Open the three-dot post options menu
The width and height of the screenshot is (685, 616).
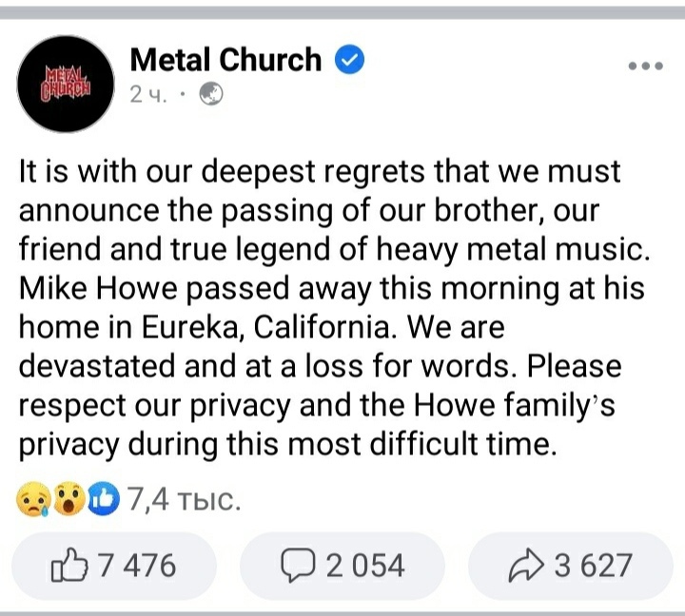pyautogui.click(x=646, y=66)
